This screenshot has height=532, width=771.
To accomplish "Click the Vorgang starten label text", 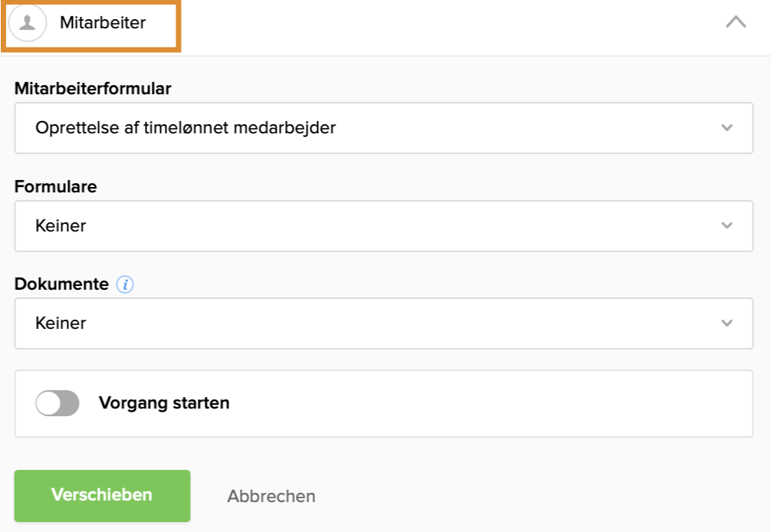I will tap(164, 402).
